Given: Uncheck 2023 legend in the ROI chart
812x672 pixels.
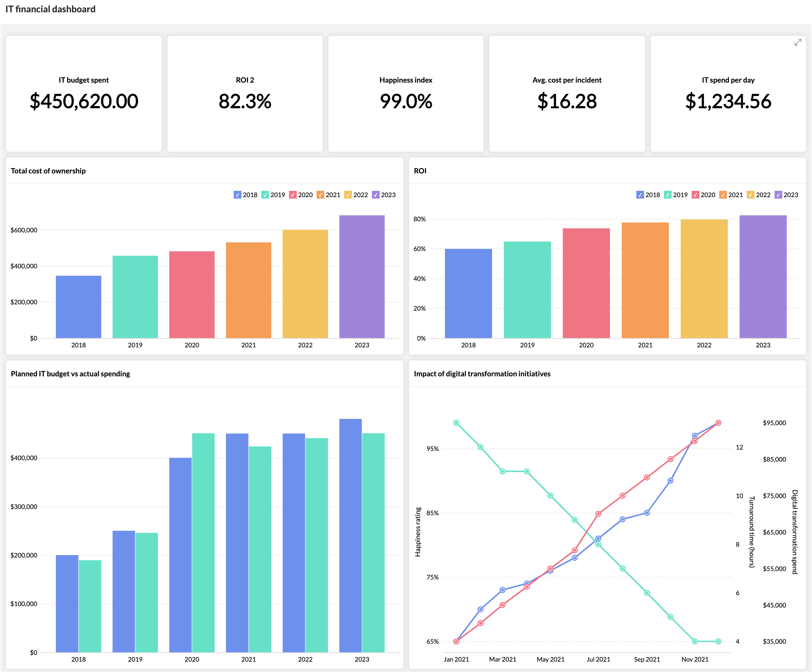Looking at the screenshot, I should 778,195.
